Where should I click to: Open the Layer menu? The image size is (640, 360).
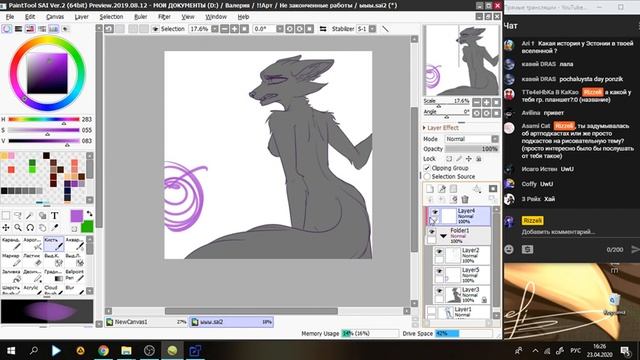coord(81,17)
